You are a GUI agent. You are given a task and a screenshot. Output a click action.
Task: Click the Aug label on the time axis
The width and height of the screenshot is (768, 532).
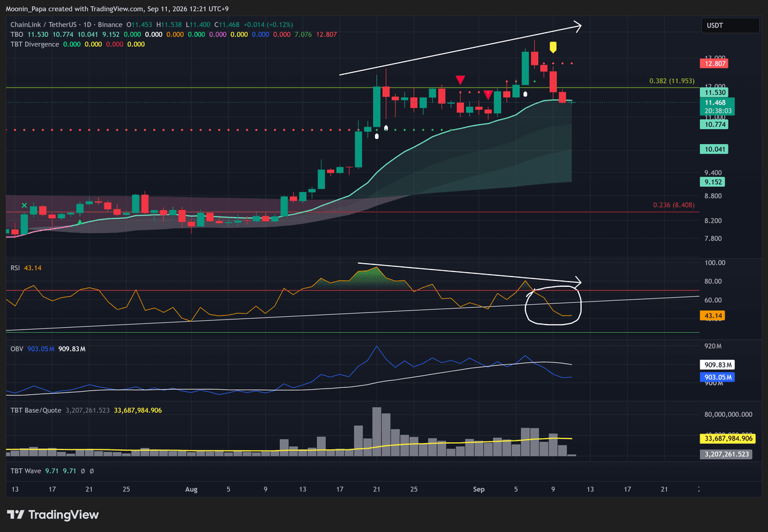point(191,489)
